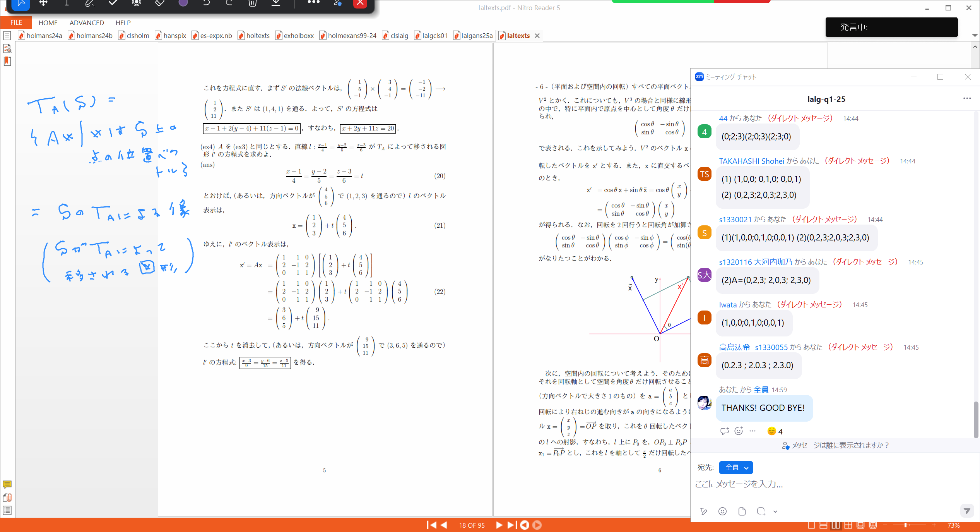
Task: Jump to the last page
Action: 511,525
